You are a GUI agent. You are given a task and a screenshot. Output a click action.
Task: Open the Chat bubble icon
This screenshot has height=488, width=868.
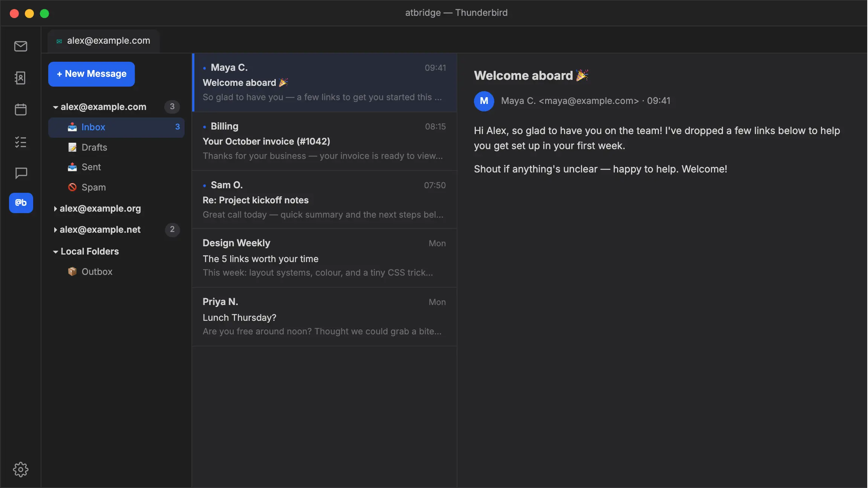pyautogui.click(x=21, y=173)
